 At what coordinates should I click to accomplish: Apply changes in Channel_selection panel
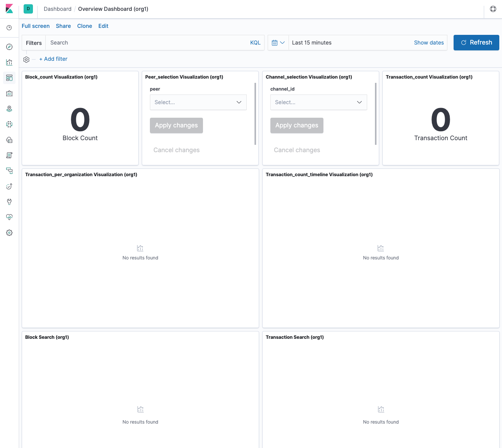297,125
